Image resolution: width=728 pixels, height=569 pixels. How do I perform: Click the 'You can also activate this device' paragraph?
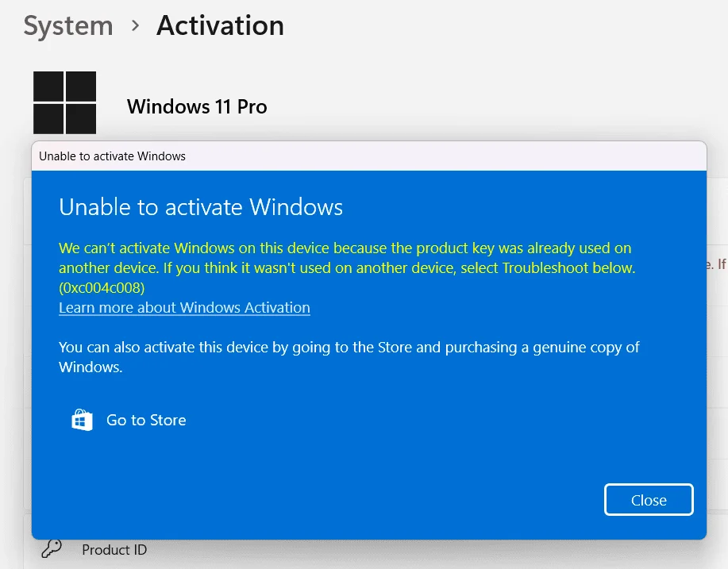point(349,357)
